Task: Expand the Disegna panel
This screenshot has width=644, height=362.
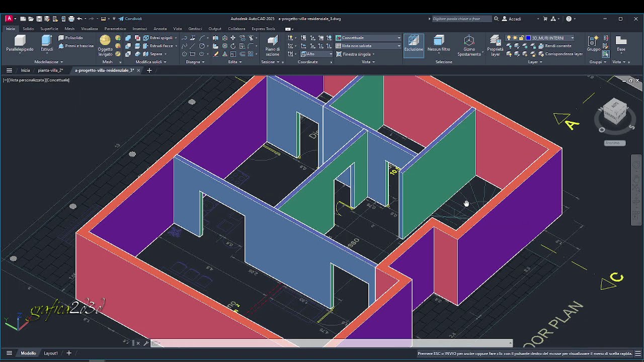Action: point(195,62)
